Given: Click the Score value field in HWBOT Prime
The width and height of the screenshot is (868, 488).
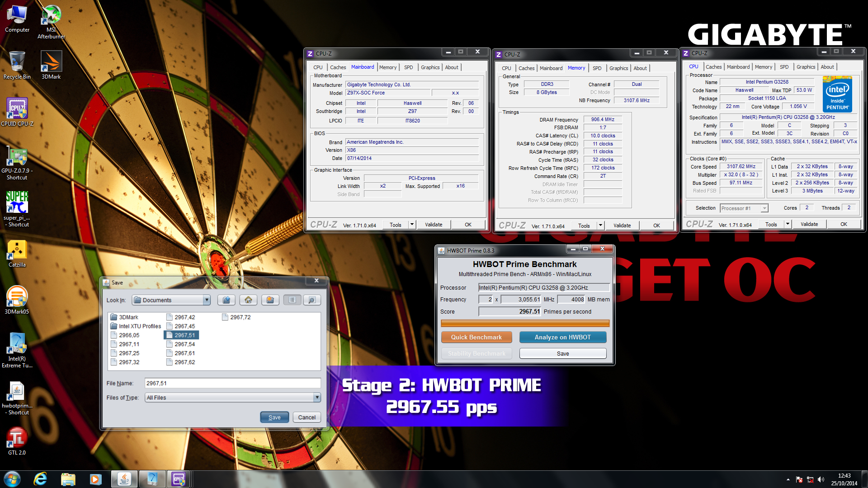Looking at the screenshot, I should 509,312.
